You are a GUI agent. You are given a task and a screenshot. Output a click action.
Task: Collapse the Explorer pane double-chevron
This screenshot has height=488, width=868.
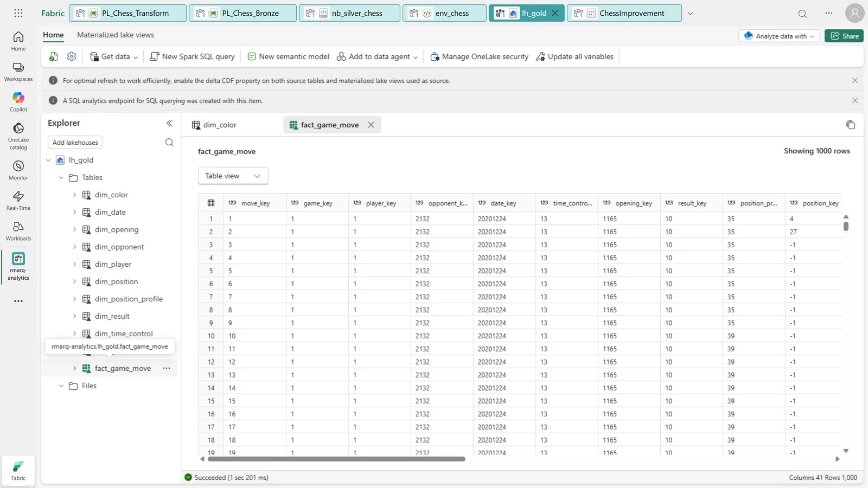pos(169,123)
